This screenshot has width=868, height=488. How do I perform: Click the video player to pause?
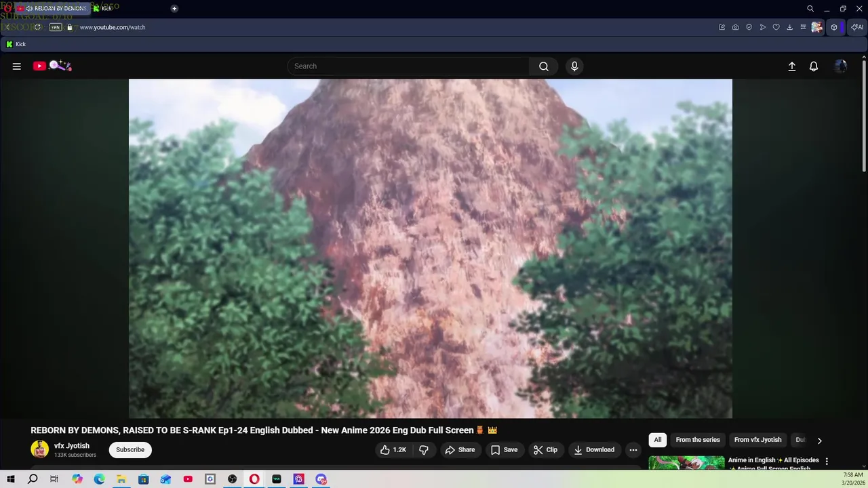coord(431,249)
